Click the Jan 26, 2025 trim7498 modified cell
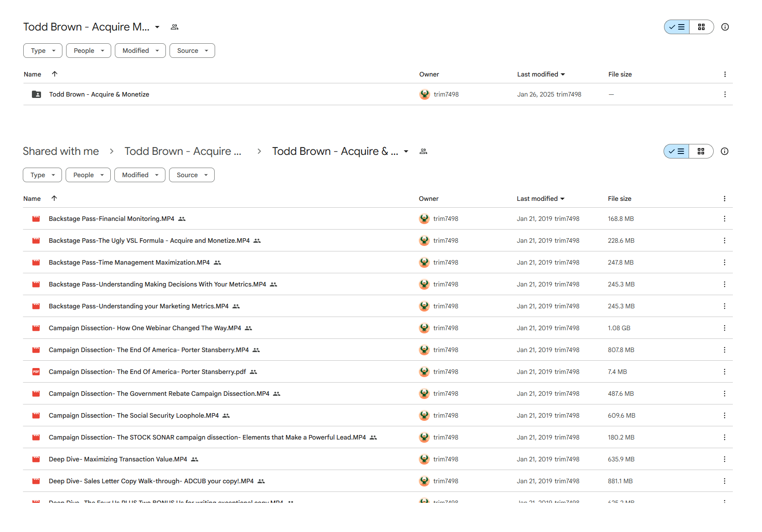The height and width of the screenshot is (532, 762). 549,94
